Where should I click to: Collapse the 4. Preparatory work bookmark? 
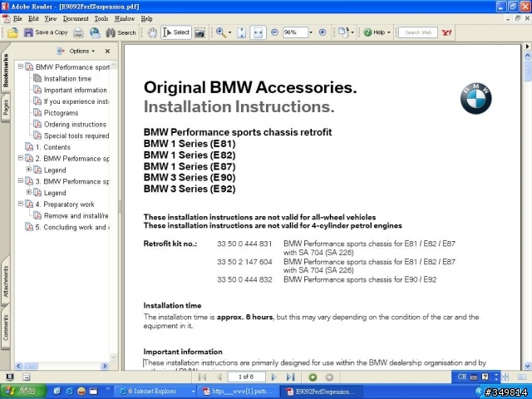(21, 204)
